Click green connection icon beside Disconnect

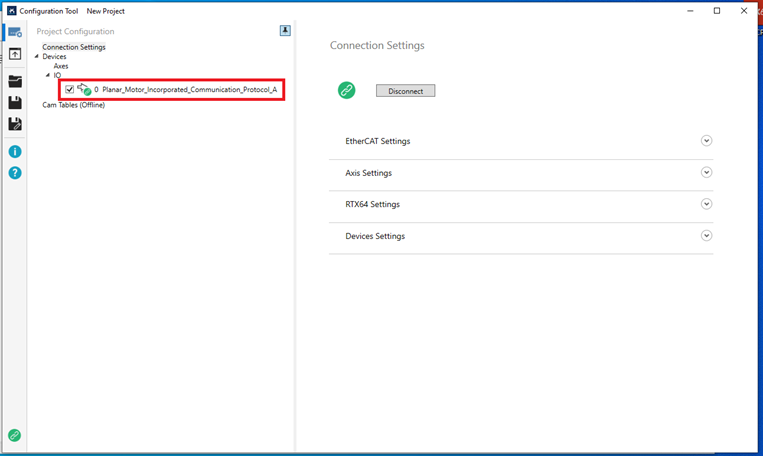(x=346, y=91)
